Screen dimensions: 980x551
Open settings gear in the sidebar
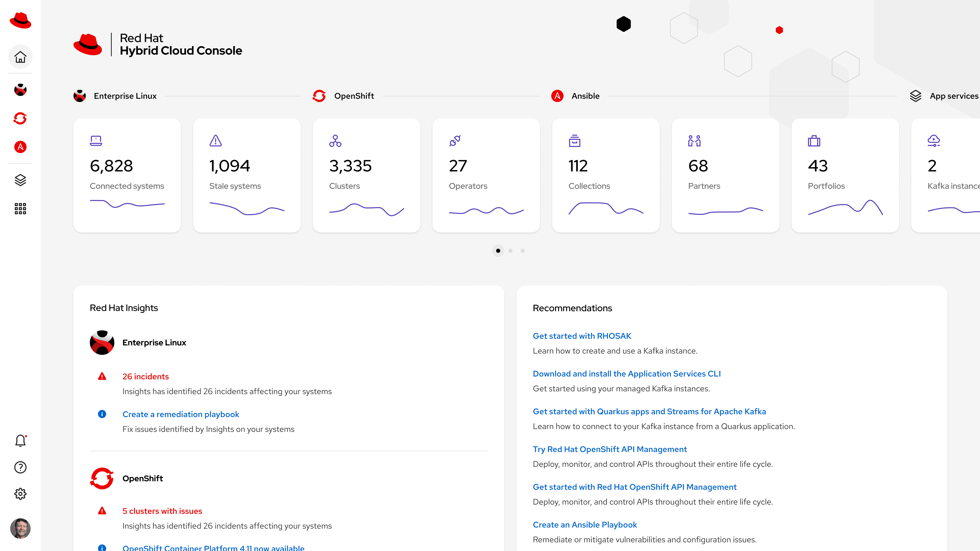(x=20, y=494)
